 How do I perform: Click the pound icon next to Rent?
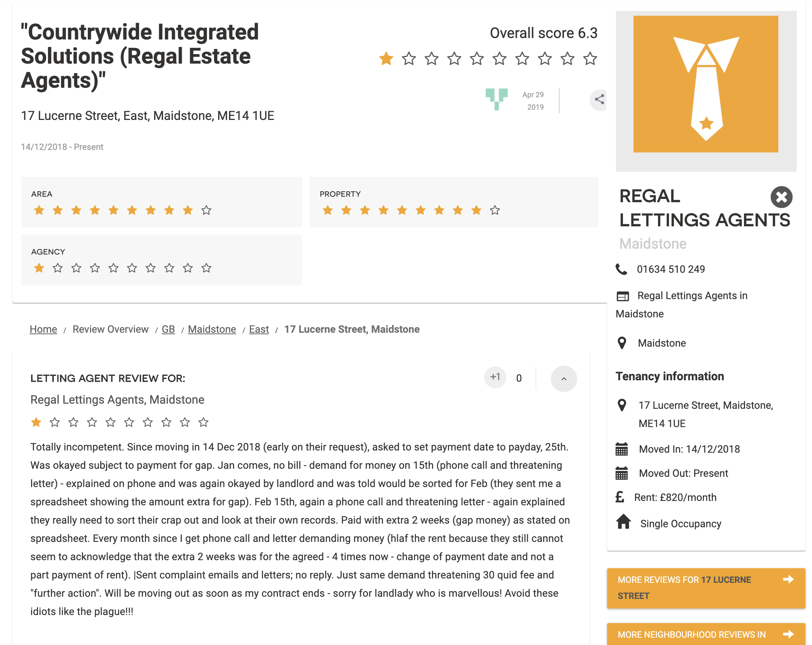tap(620, 497)
